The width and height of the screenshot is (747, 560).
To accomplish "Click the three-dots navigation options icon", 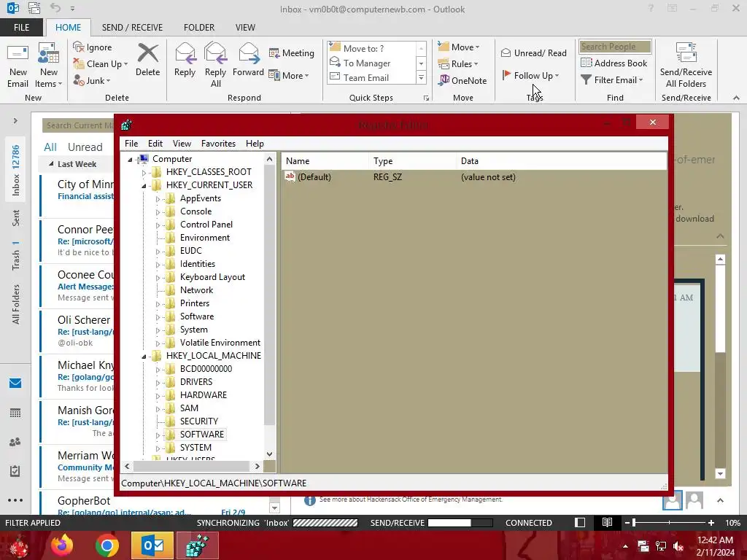I will coord(15,500).
